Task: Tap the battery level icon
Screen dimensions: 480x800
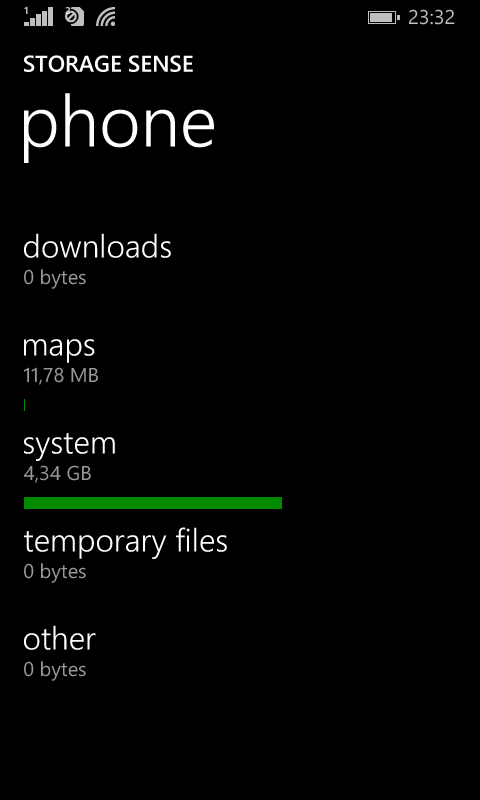Action: [384, 18]
